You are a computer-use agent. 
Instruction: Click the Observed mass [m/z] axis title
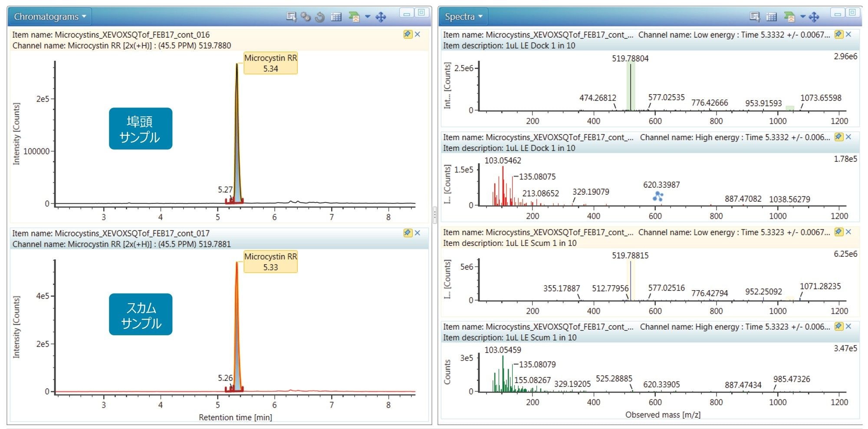point(663,415)
